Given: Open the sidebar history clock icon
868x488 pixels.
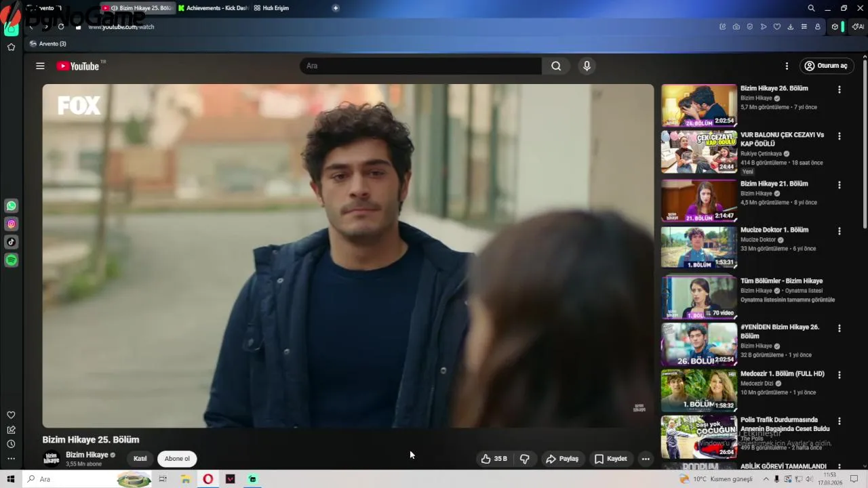Looking at the screenshot, I should coord(11,444).
